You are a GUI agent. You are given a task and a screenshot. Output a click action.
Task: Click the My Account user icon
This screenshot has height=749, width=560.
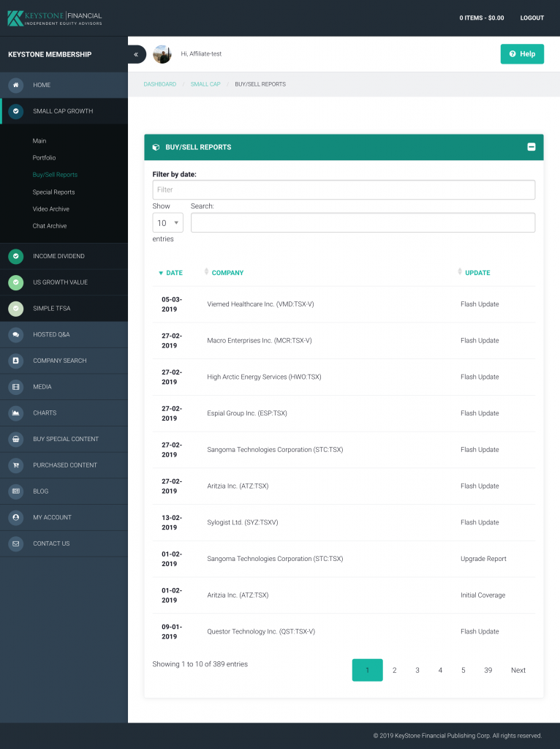(16, 517)
